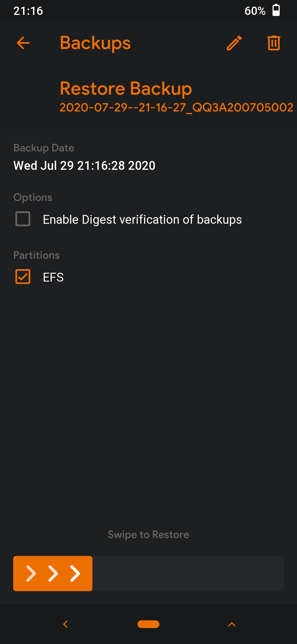Image resolution: width=297 pixels, height=644 pixels.
Task: Tap Enable Digest verification of backups text
Action: 142,220
